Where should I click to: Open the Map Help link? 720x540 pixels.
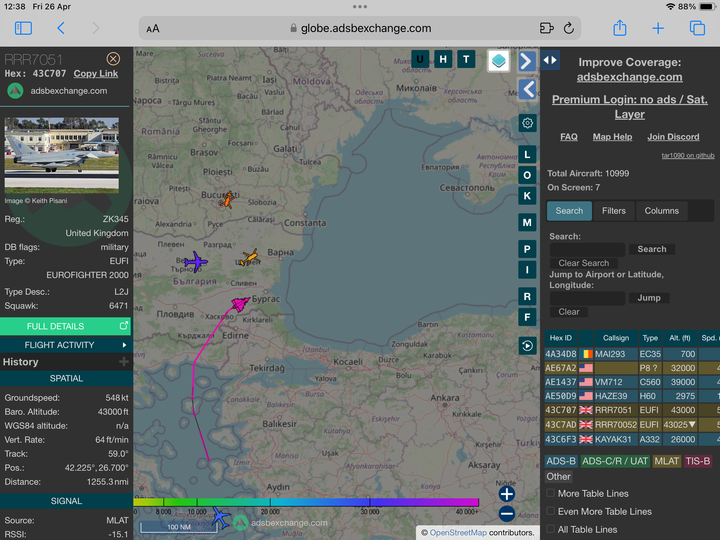pos(612,137)
